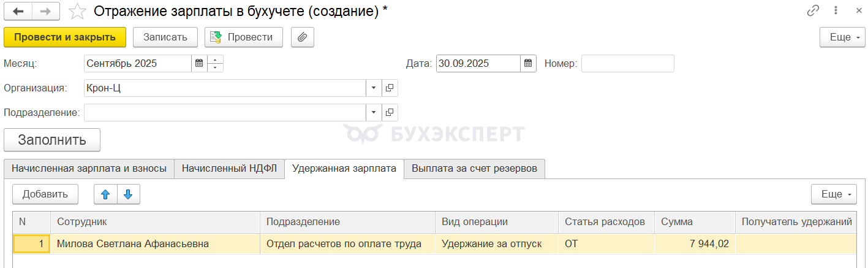This screenshot has width=868, height=268.
Task: Open calendar picker for Дата field
Action: [528, 63]
